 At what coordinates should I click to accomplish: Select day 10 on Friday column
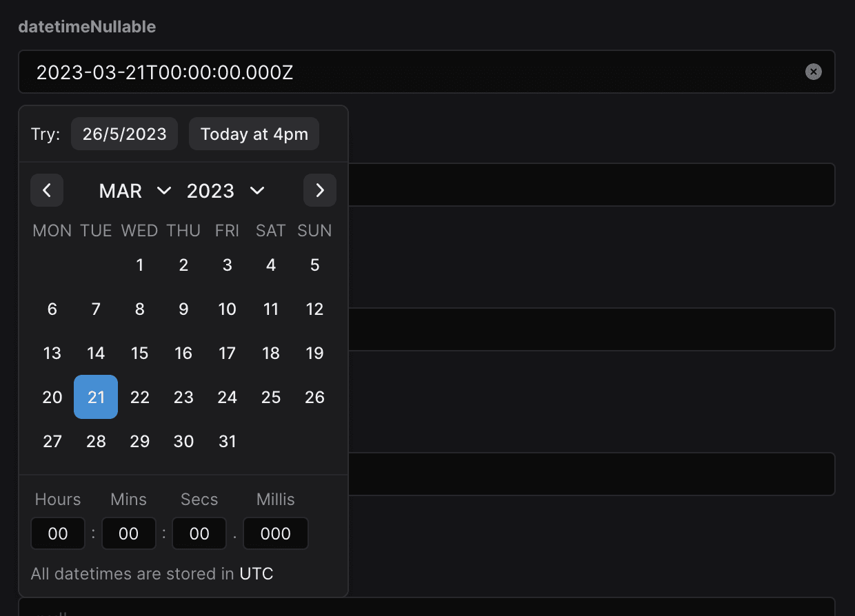(228, 309)
